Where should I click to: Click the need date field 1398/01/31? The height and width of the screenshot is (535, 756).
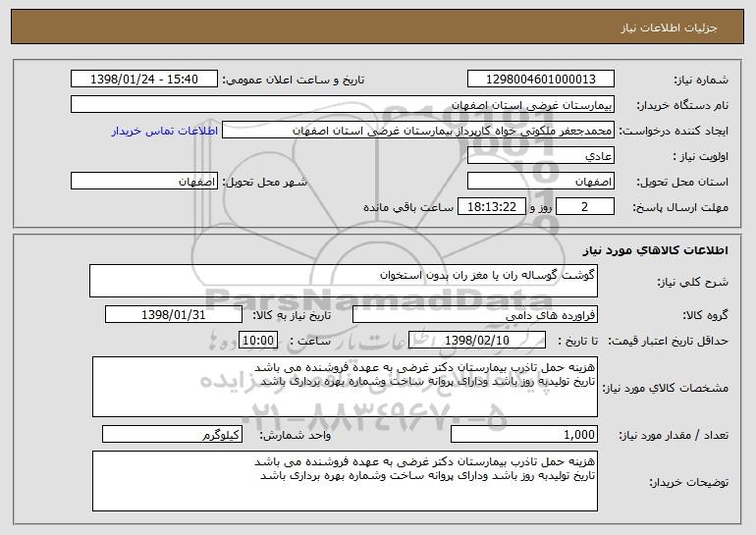point(174,315)
